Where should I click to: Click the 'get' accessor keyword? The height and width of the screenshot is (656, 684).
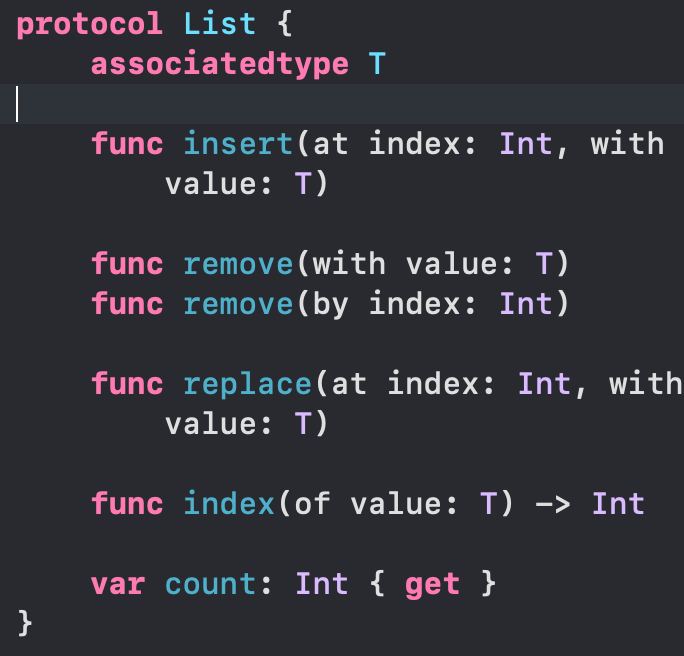click(x=432, y=586)
